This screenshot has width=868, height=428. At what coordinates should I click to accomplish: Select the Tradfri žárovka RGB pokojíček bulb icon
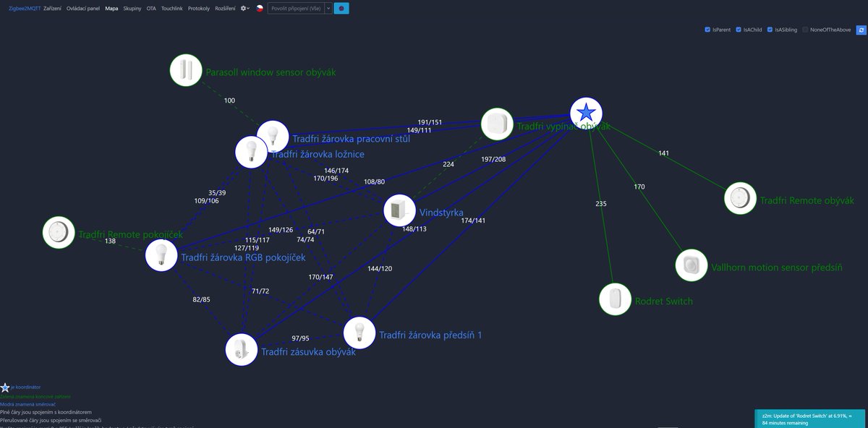pos(161,255)
